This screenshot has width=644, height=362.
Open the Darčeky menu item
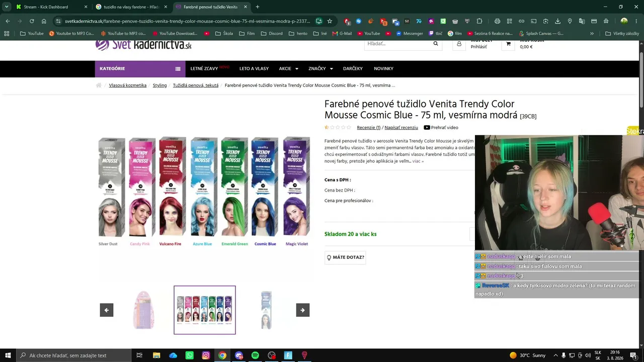coord(353,69)
